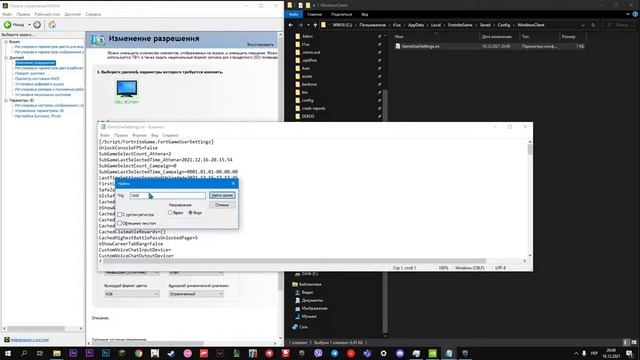640x360 pixels.
Task: Click the green Back arrow in NVIDIA panel
Action: coord(8,25)
